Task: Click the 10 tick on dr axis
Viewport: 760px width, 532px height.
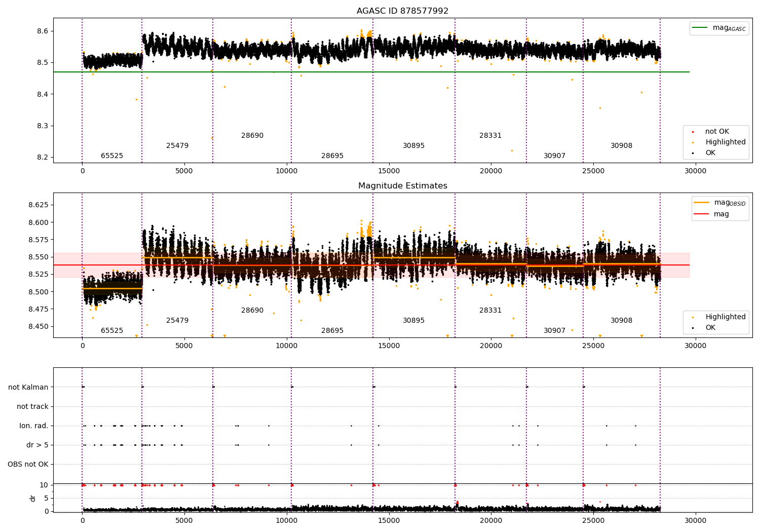Action: pos(44,485)
